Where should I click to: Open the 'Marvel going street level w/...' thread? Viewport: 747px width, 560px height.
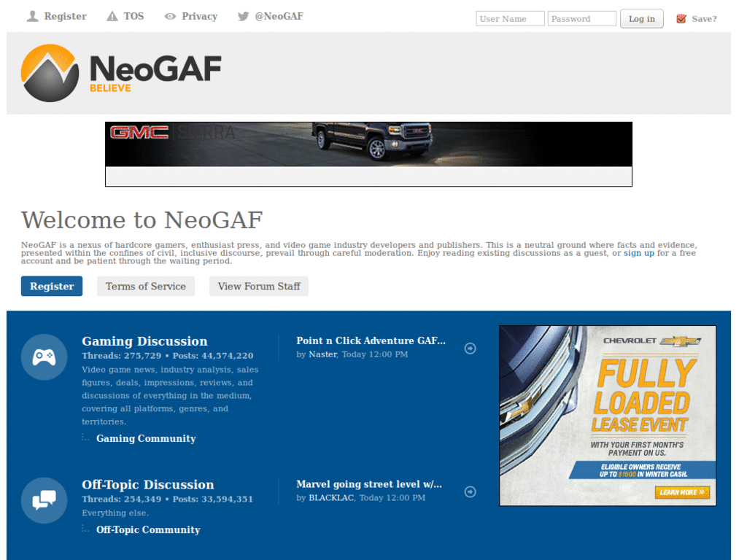coord(368,484)
